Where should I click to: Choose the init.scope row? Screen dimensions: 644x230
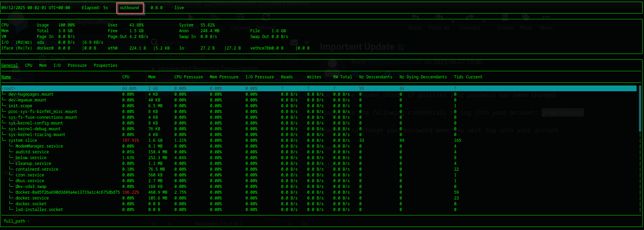(x=20, y=106)
